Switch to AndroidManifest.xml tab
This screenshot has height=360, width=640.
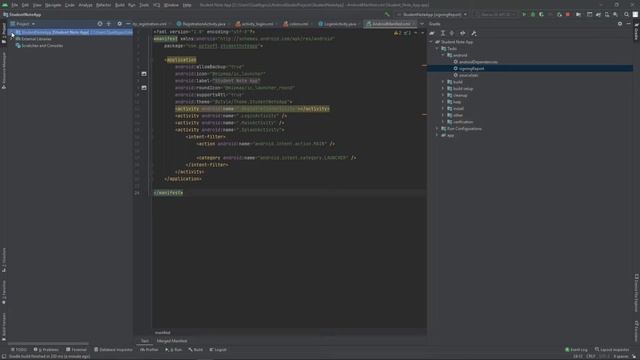[x=391, y=24]
